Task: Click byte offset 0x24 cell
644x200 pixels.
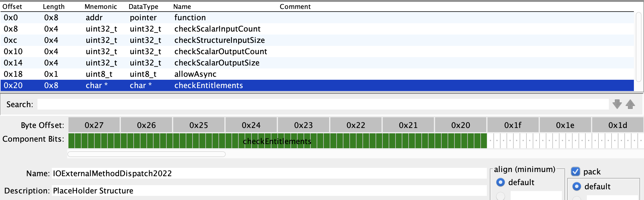Action: 251,125
